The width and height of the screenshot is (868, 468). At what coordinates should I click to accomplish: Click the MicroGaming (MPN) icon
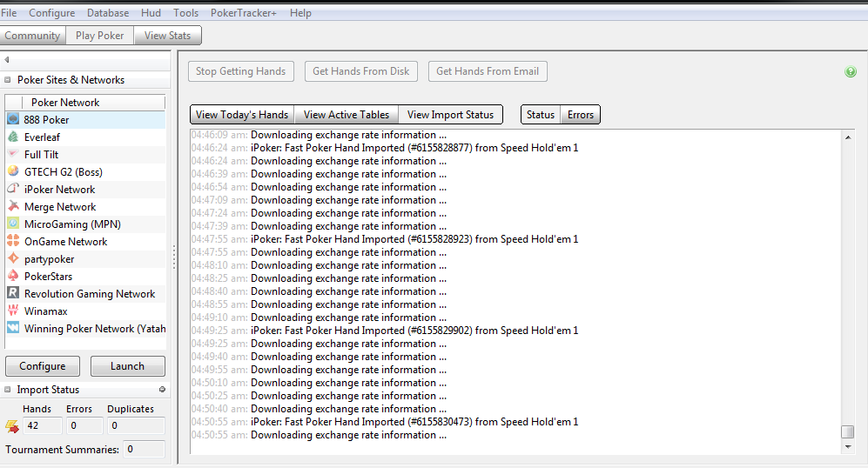pos(13,224)
